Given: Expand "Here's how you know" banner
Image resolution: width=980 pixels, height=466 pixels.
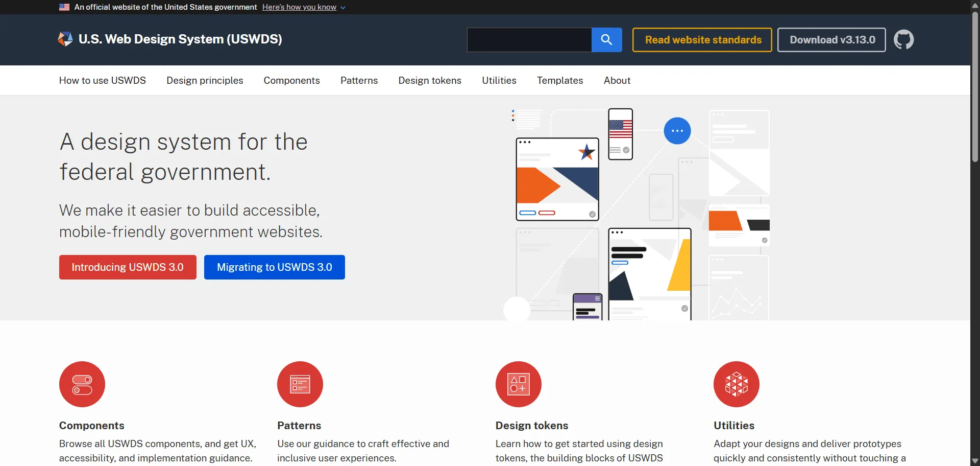Looking at the screenshot, I should [299, 7].
